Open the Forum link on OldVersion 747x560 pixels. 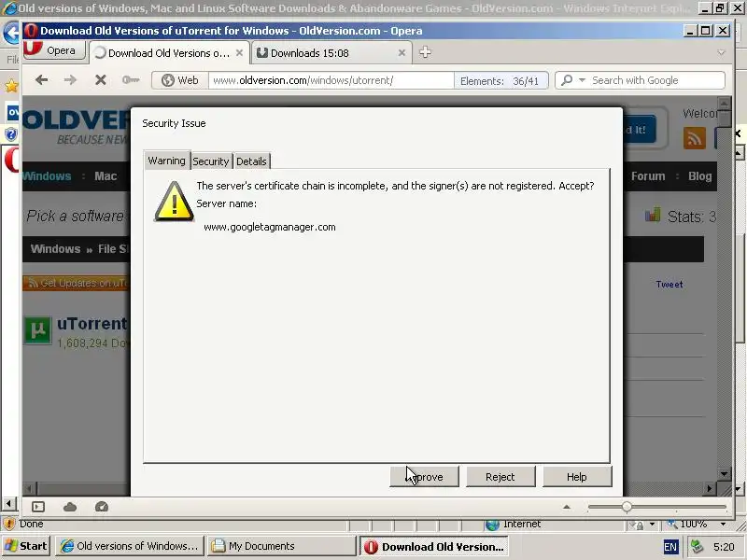648,176
